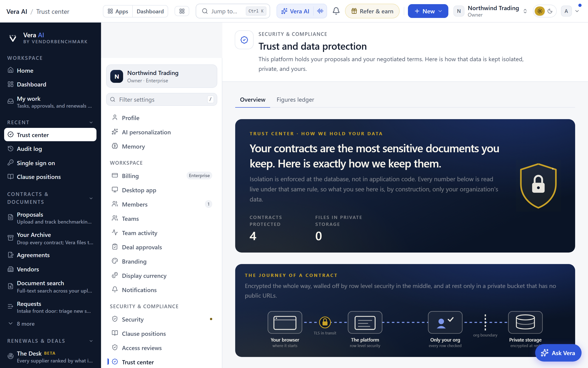Open Members settings
588x368 pixels.
tap(161, 204)
